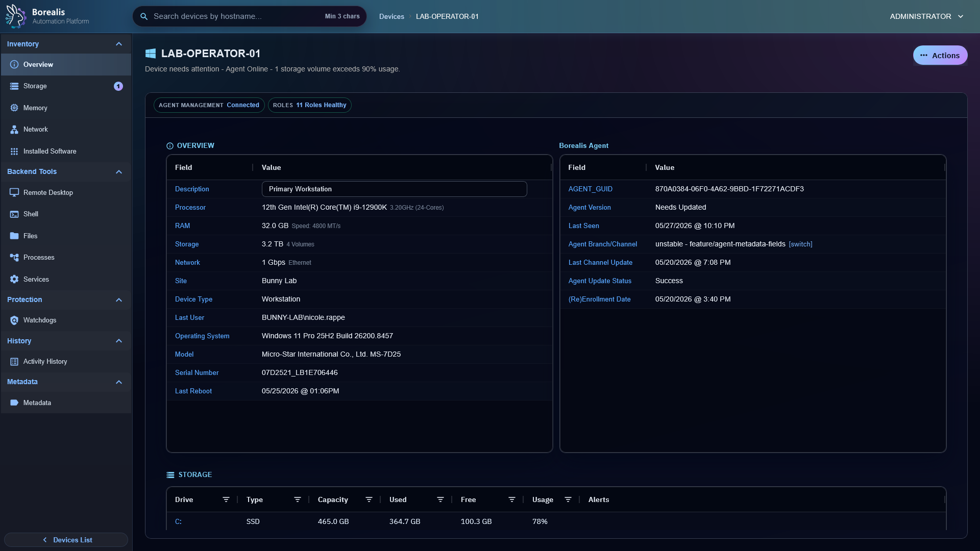The width and height of the screenshot is (980, 551).
Task: Open the Storage page in sidebar
Action: 66,86
